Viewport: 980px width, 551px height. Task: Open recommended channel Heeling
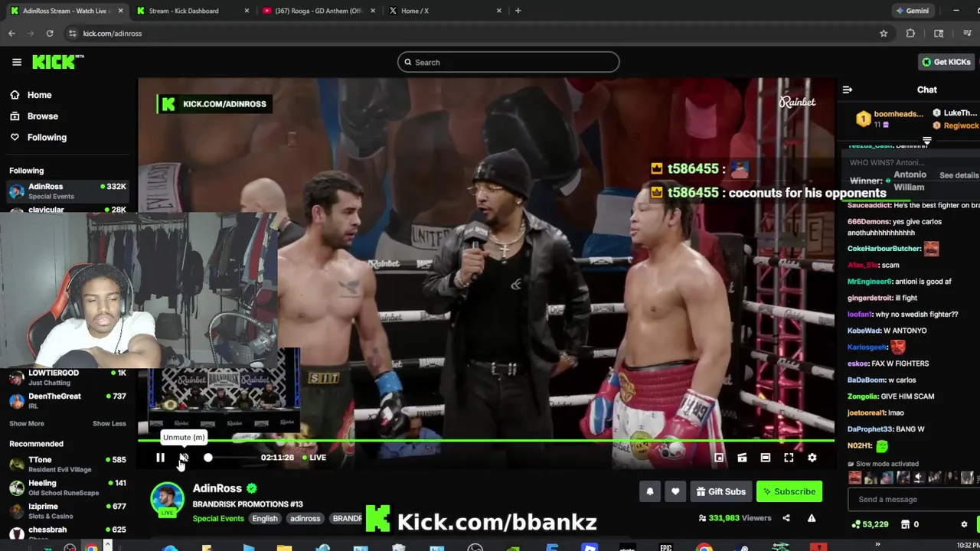pos(67,487)
